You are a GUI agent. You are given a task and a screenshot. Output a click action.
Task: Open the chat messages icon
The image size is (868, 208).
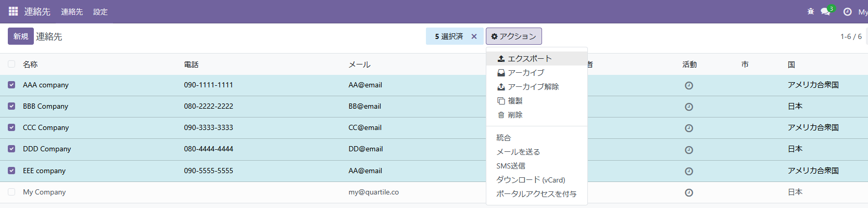click(x=825, y=11)
